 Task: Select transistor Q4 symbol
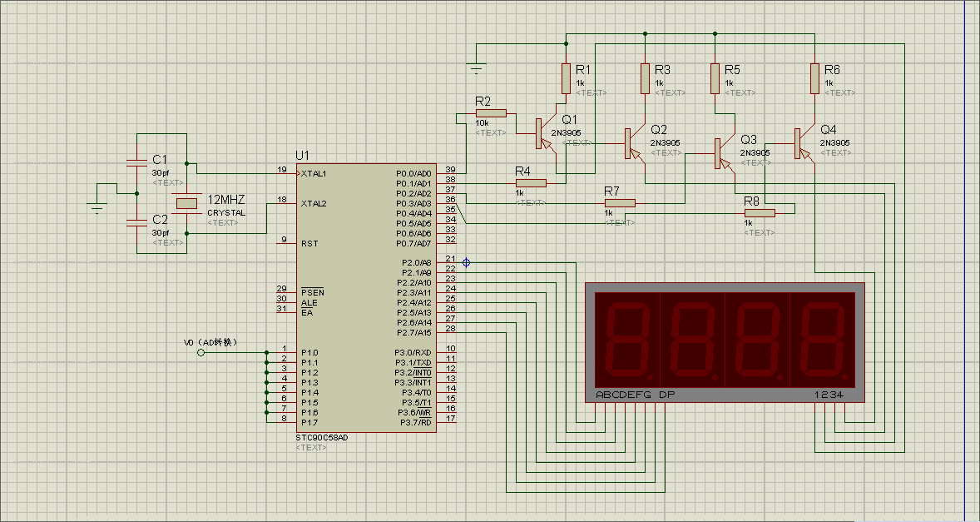click(803, 143)
